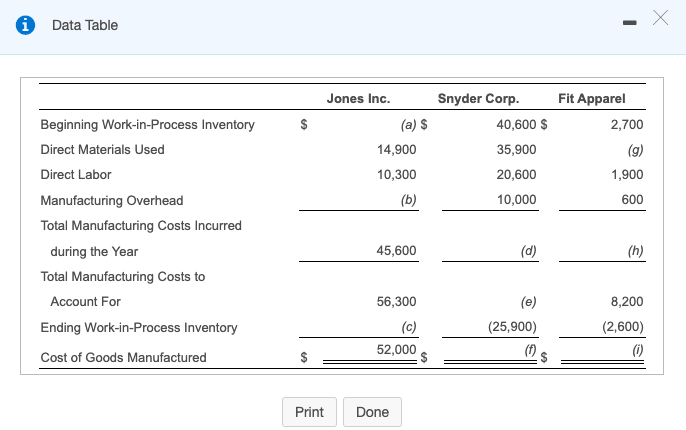
Task: Click the 20,600 direct labor value
Action: point(516,175)
